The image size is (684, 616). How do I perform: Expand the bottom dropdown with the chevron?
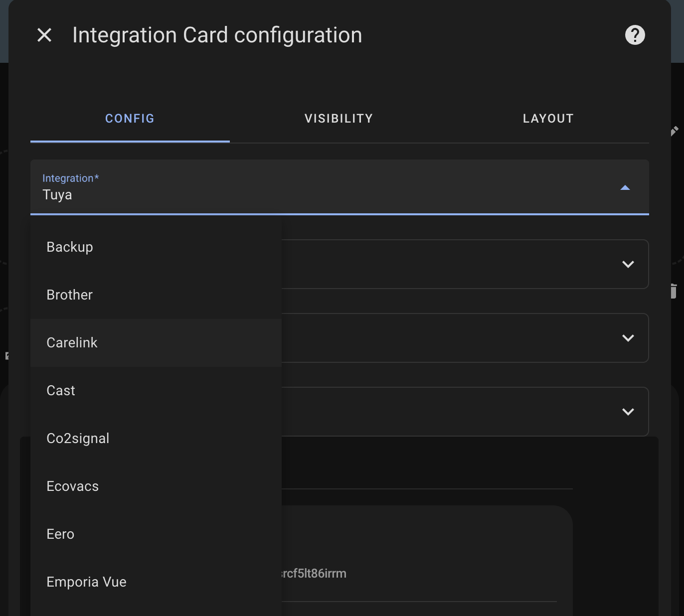[x=628, y=412]
